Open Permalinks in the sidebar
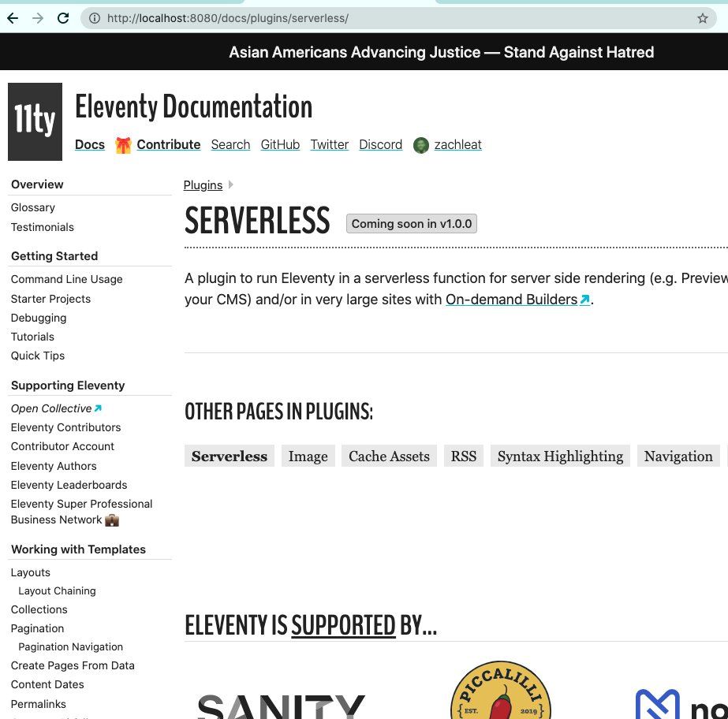The width and height of the screenshot is (728, 719). click(x=38, y=704)
